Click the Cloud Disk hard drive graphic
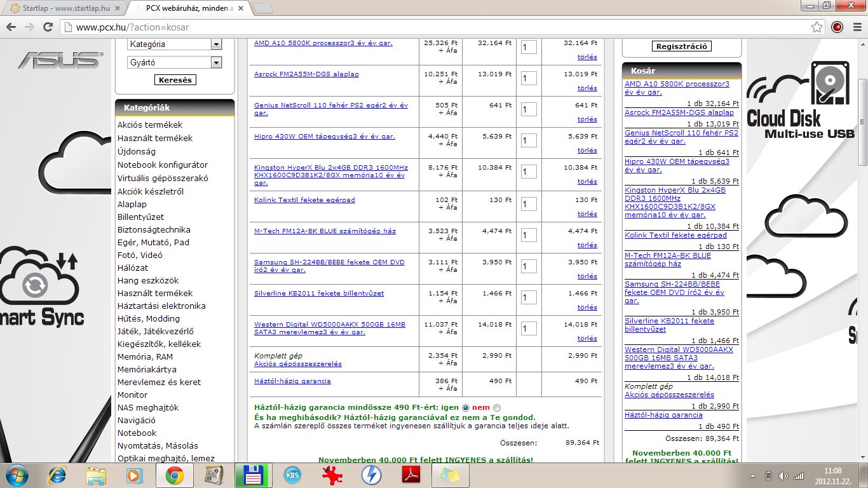The width and height of the screenshot is (868, 488). [829, 83]
